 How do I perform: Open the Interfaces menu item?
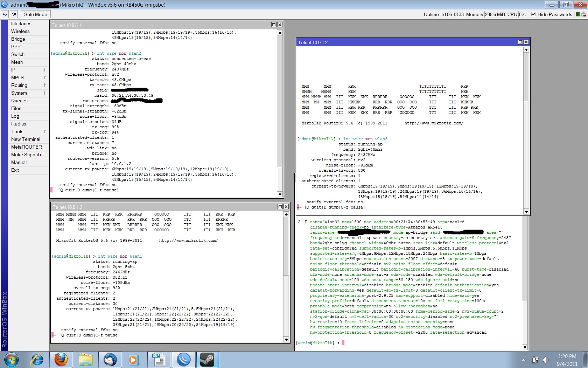21,23
